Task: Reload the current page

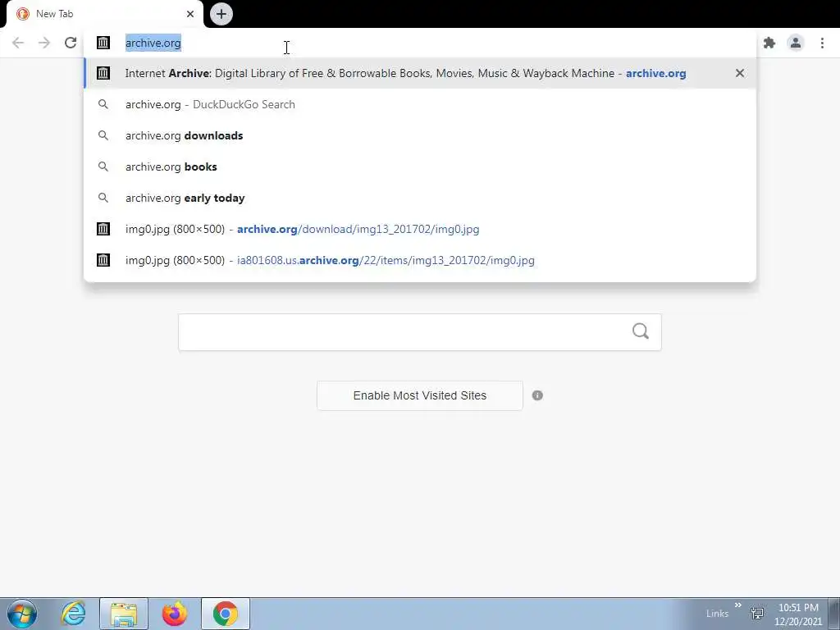Action: pyautogui.click(x=71, y=43)
